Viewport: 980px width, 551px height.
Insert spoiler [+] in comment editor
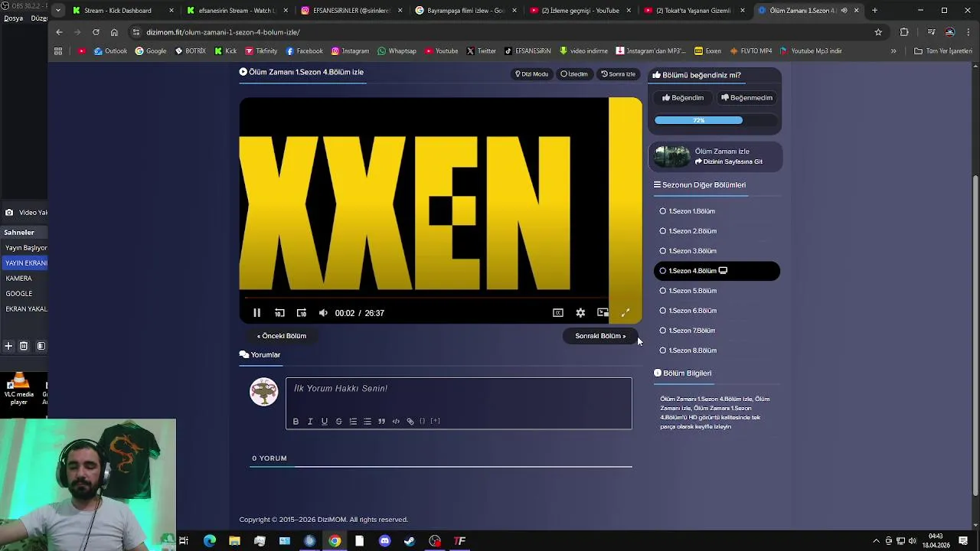(x=435, y=422)
